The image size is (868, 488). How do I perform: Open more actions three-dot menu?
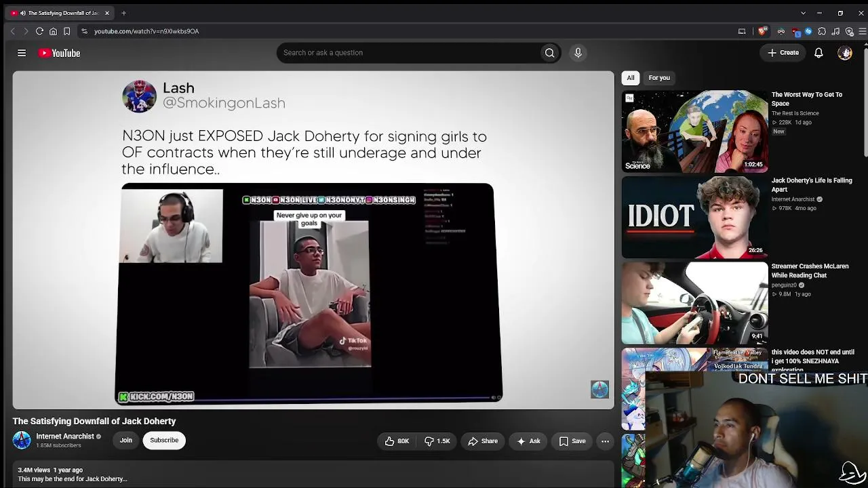pyautogui.click(x=605, y=441)
